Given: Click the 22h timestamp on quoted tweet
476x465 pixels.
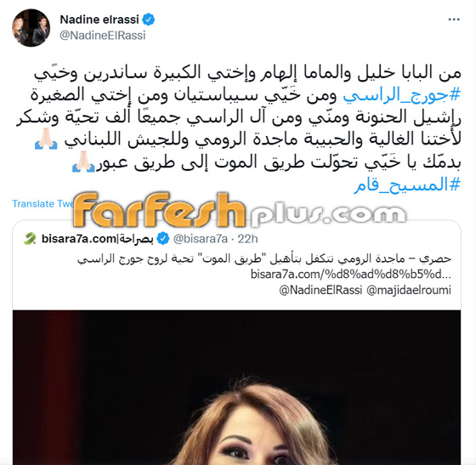Looking at the screenshot, I should point(247,239).
